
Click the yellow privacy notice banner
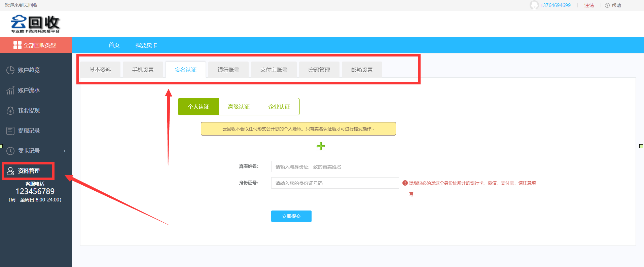coord(298,129)
